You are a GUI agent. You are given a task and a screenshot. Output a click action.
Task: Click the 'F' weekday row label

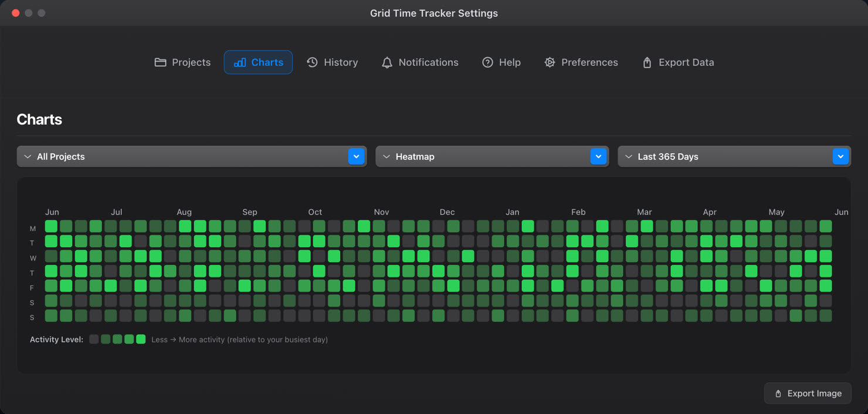33,288
